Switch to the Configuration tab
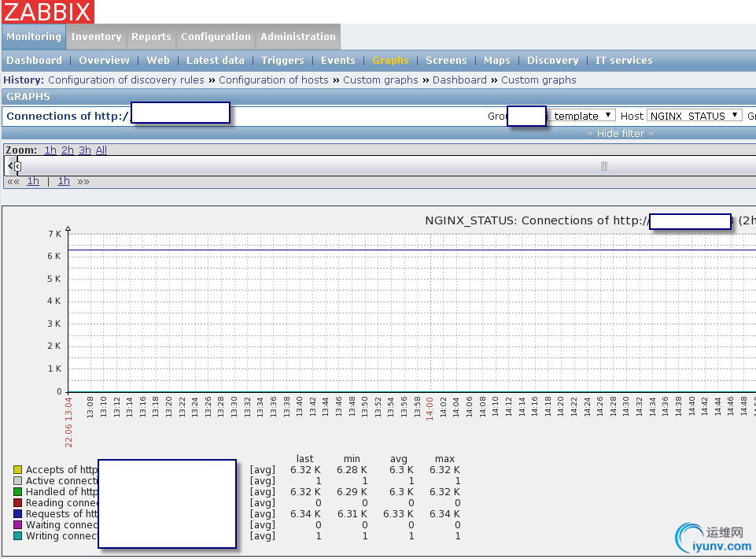This screenshot has height=559, width=756. point(216,37)
